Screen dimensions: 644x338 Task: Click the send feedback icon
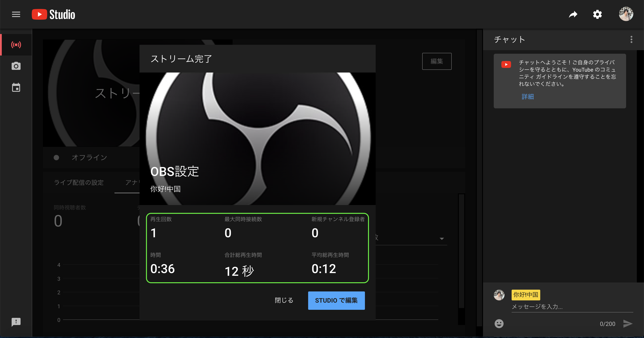click(x=16, y=322)
